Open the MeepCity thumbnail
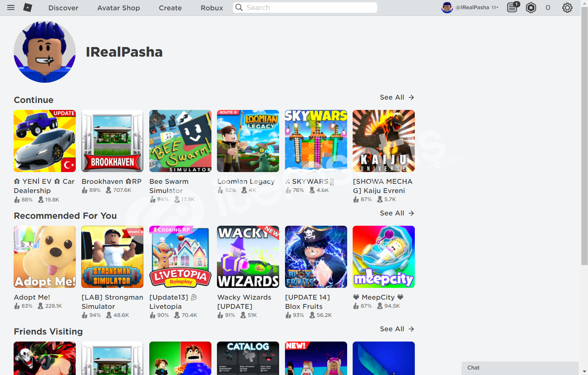Screen dimensions: 588x375 click(x=384, y=257)
